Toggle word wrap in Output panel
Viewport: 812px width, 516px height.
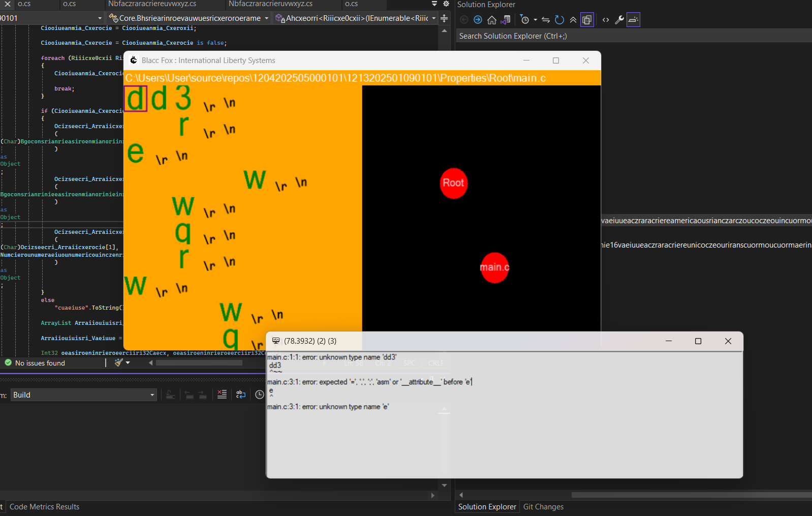[241, 394]
